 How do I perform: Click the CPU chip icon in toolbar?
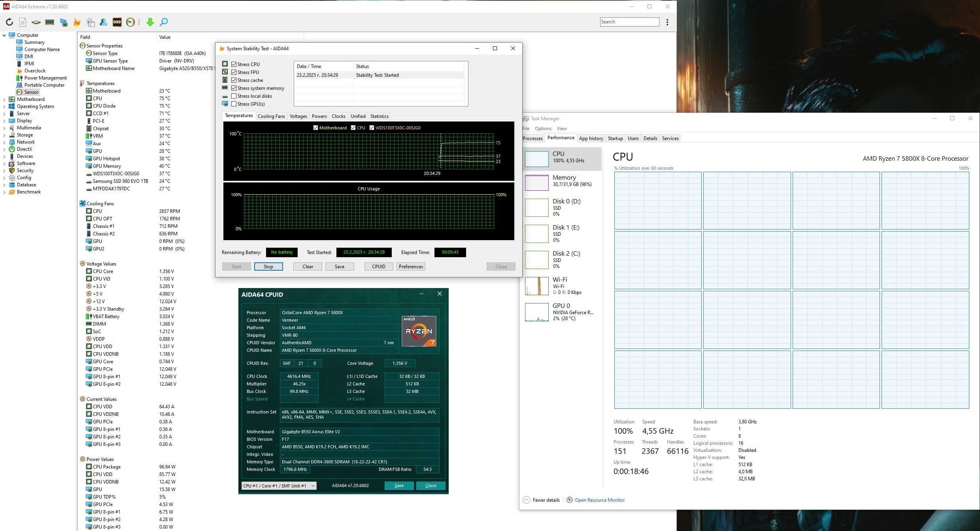click(36, 22)
